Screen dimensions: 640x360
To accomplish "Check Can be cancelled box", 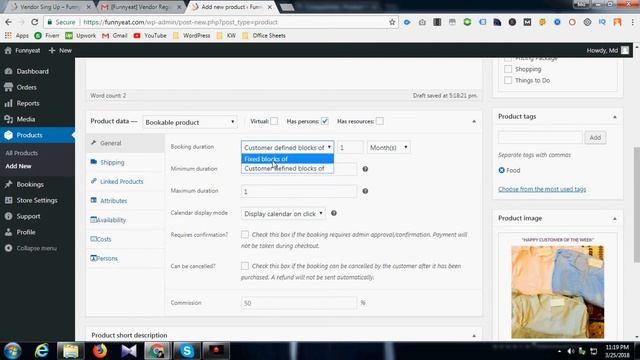I will (245, 266).
